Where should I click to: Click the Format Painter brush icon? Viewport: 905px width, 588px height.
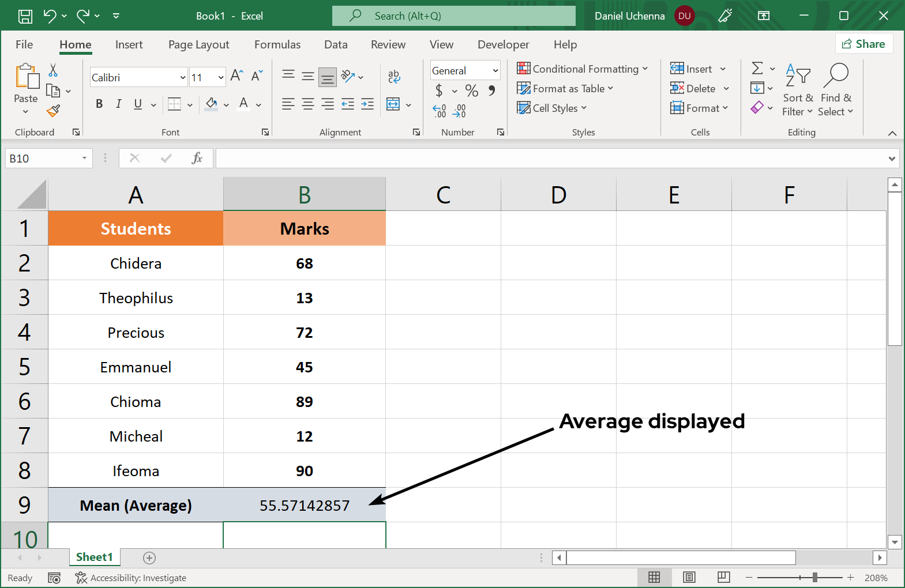tap(54, 111)
